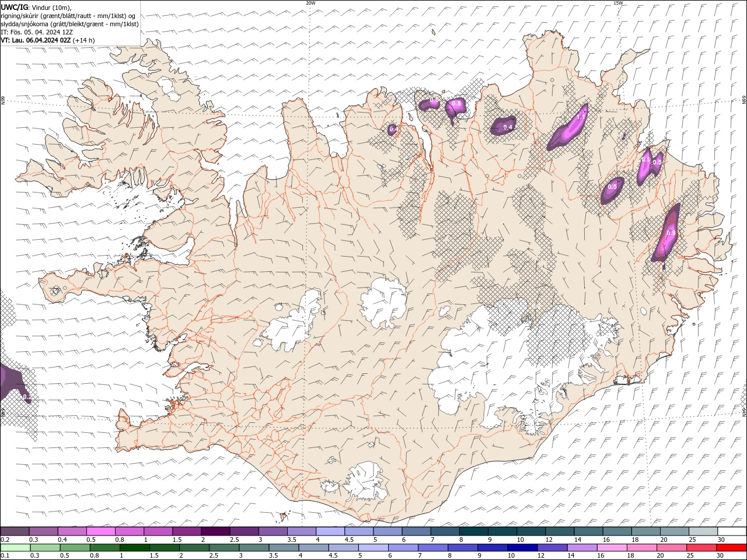Select the darkest green 1 swatch, lower legend
Image resolution: width=747 pixels, height=560 pixels.
click(x=134, y=548)
